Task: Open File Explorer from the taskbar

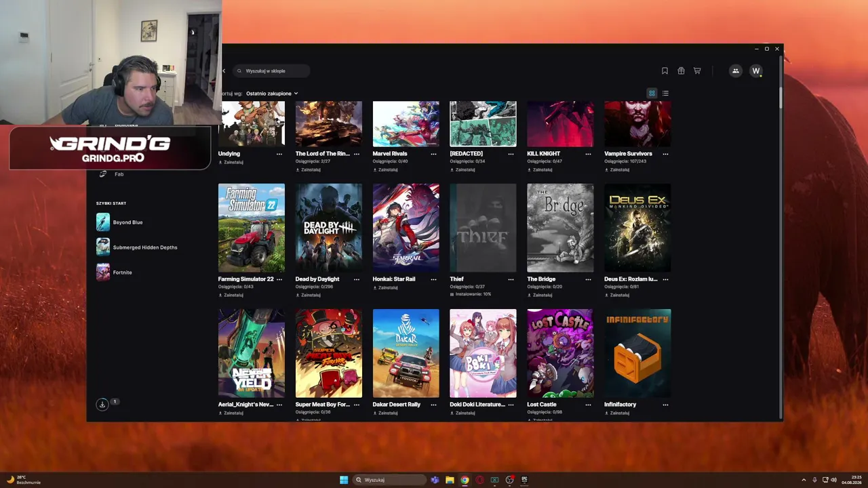Action: click(450, 480)
